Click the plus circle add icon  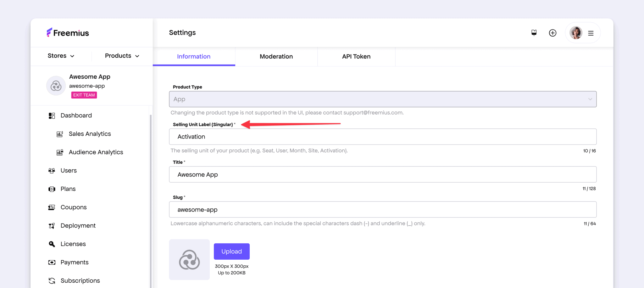pos(552,33)
